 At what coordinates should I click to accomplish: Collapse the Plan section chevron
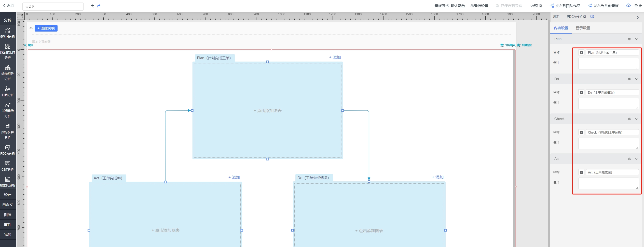click(636, 39)
